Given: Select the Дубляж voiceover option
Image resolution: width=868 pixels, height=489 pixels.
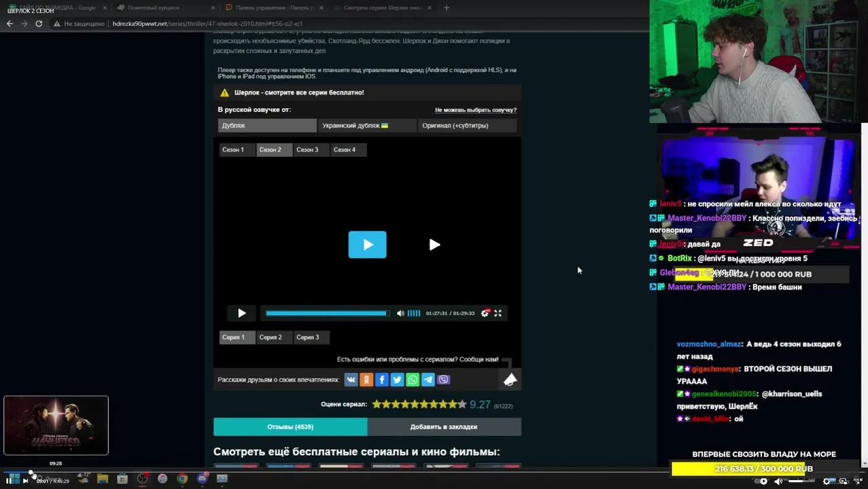Looking at the screenshot, I should pyautogui.click(x=267, y=126).
